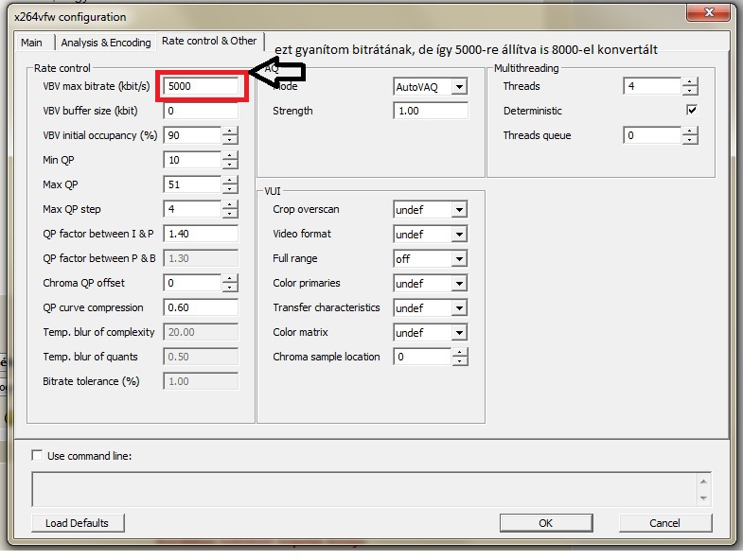This screenshot has height=560, width=743.
Task: Click the Max QP value field
Action: point(192,184)
